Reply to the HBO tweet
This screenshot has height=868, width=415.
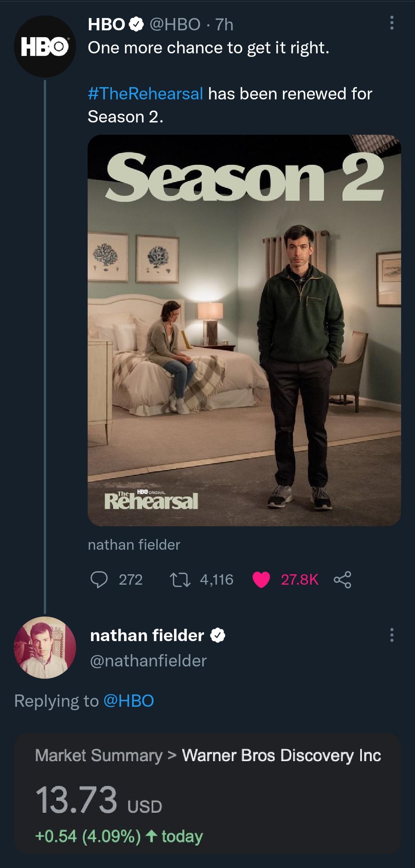click(x=99, y=579)
